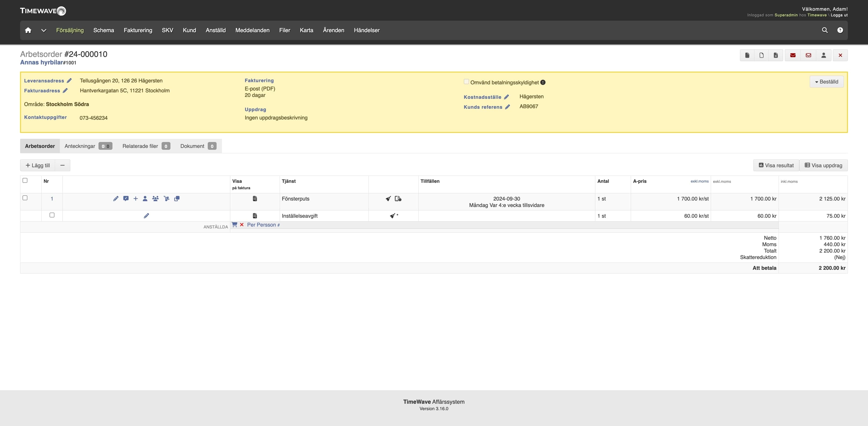Click the cart icon beside Per Persson
This screenshot has width=868, height=426.
point(235,224)
